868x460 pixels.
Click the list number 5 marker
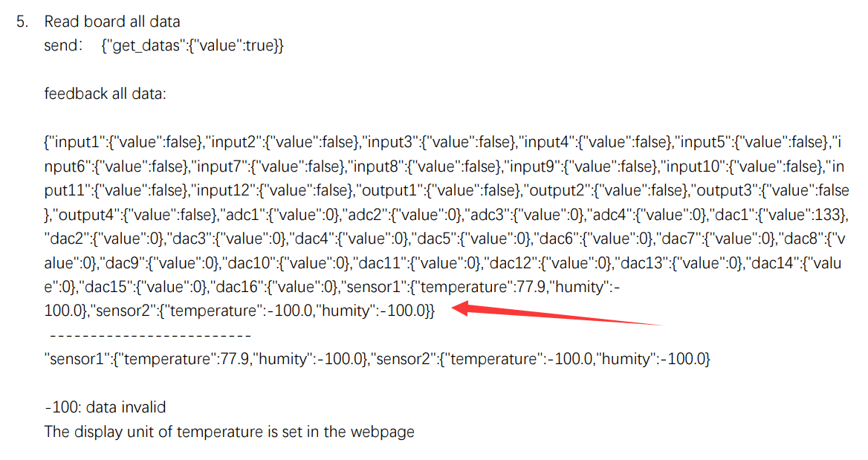pos(22,22)
